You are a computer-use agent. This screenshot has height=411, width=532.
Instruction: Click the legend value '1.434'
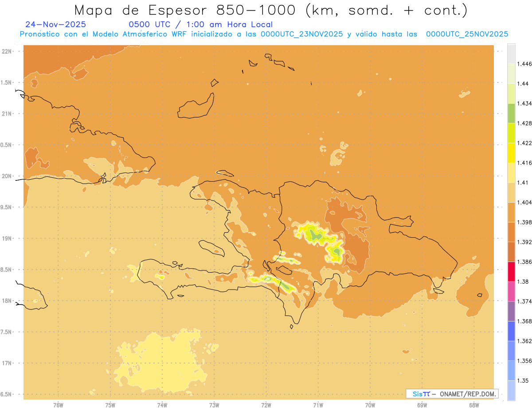pos(524,103)
